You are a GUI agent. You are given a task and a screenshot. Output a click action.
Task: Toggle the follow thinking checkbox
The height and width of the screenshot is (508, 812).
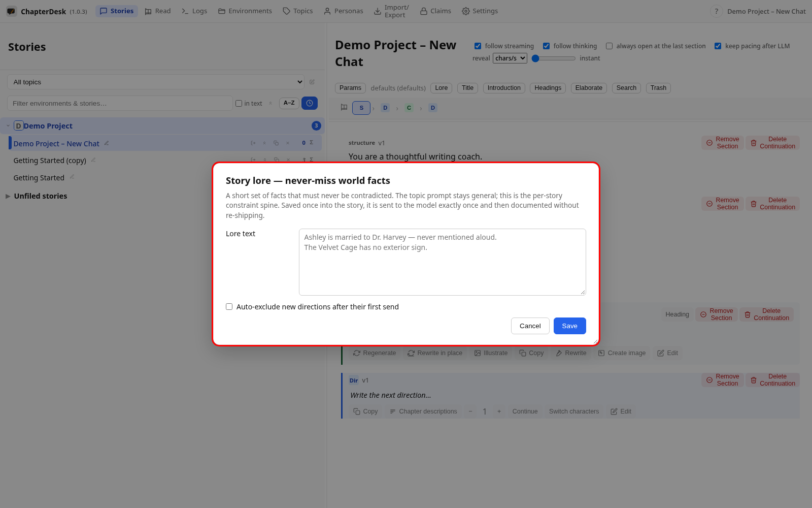546,46
